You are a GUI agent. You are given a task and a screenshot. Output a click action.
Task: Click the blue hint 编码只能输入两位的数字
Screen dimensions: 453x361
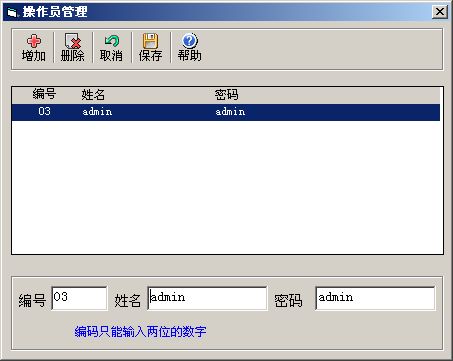click(140, 332)
